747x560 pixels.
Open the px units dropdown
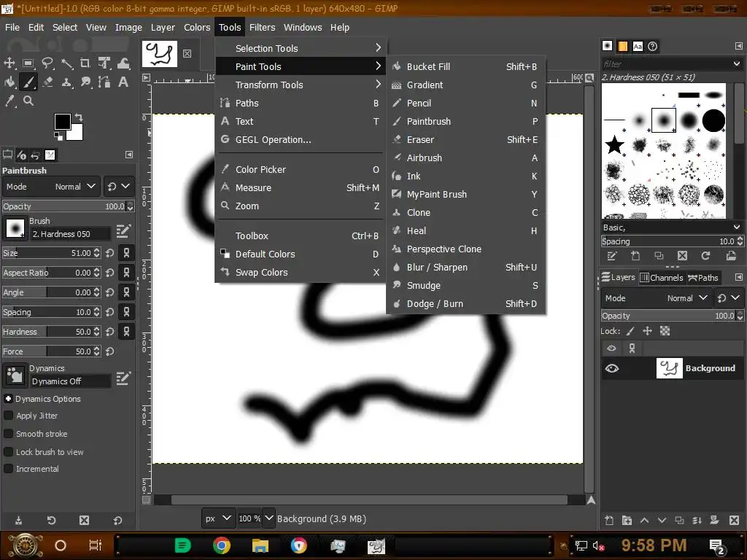point(217,518)
